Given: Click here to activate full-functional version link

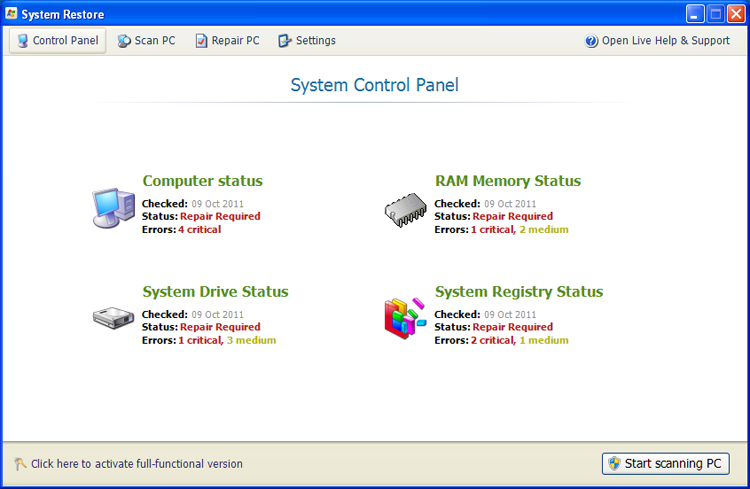Looking at the screenshot, I should tap(136, 464).
